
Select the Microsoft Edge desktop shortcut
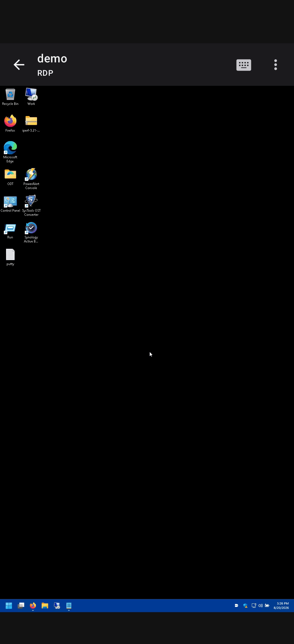click(x=10, y=152)
